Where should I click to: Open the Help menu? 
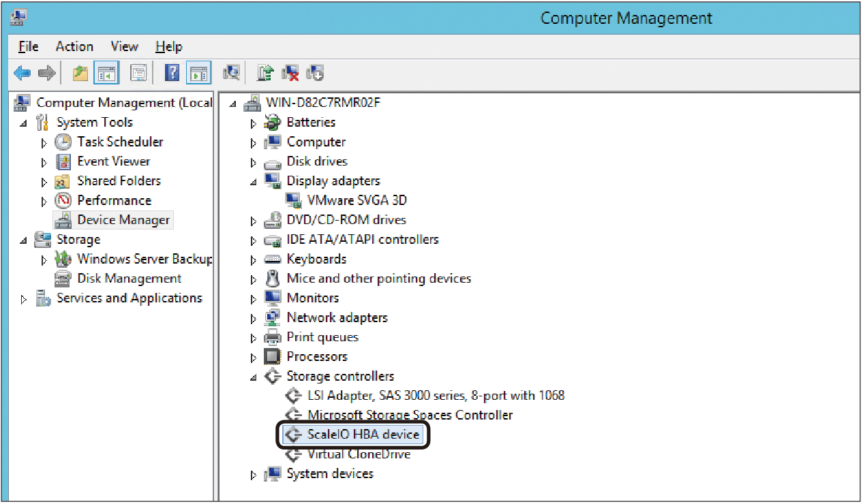(x=168, y=46)
